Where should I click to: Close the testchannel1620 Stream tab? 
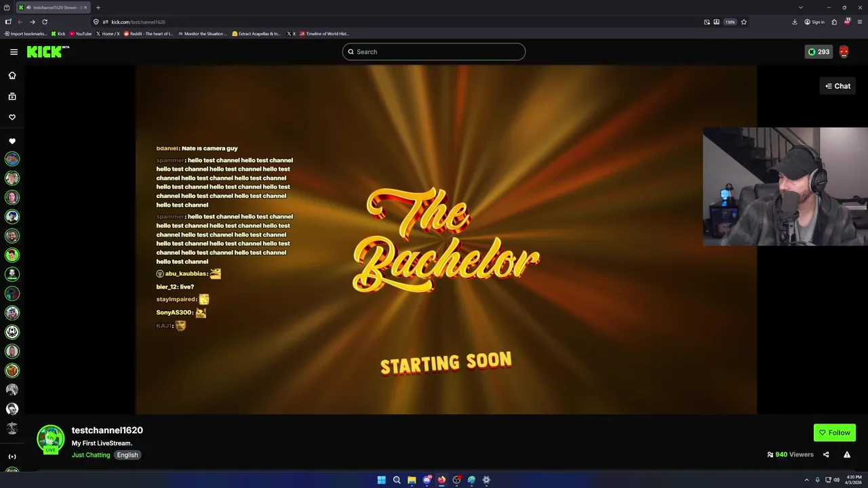(x=85, y=7)
